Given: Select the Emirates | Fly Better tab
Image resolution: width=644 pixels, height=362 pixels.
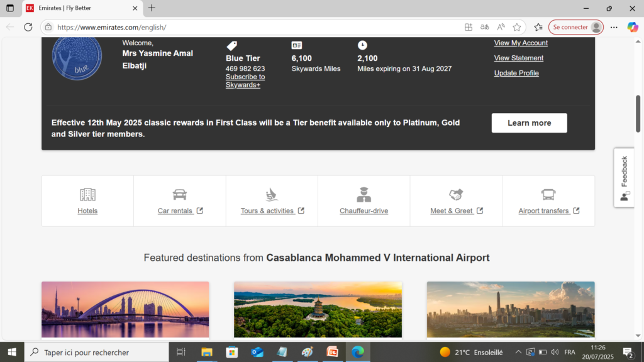Looking at the screenshot, I should click(x=82, y=8).
